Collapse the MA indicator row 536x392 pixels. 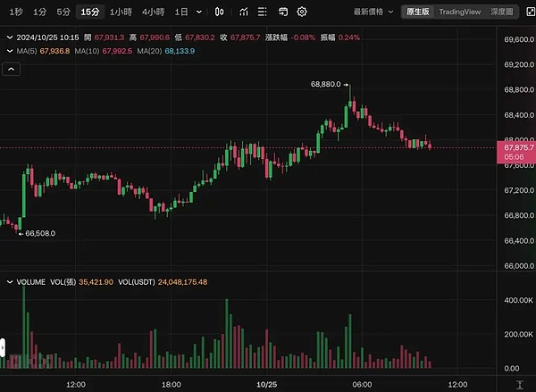click(10, 51)
